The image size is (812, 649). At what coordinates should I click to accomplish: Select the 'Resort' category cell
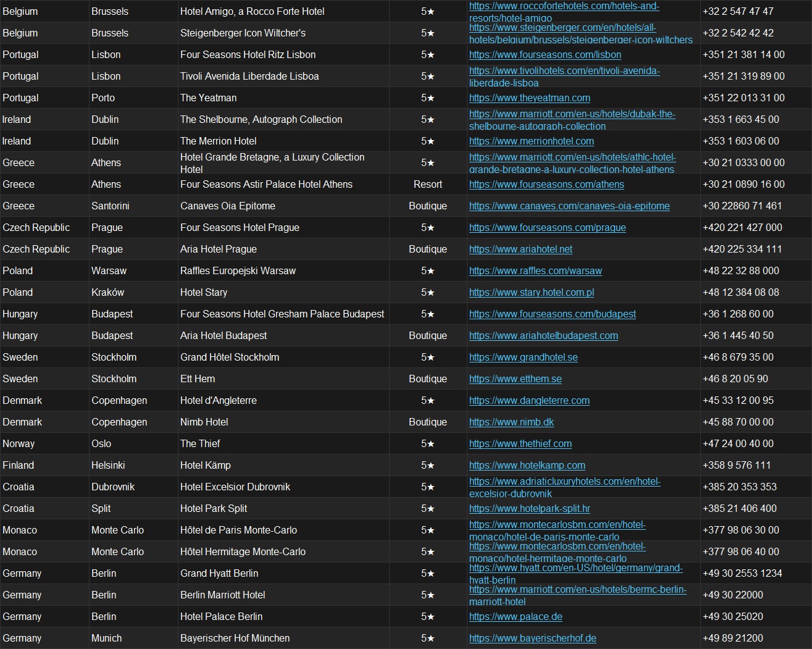[x=428, y=184]
